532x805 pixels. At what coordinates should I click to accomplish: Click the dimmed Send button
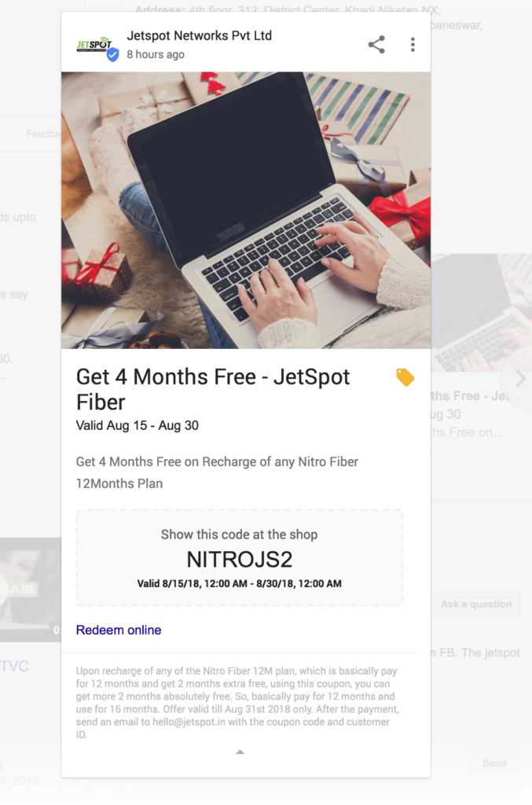[x=494, y=763]
